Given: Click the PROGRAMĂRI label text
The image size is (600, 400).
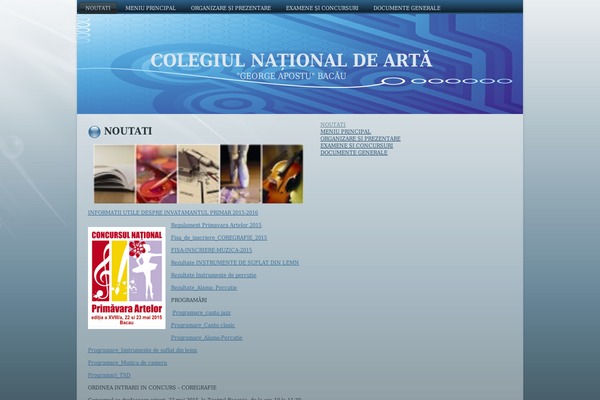Looking at the screenshot, I should tap(189, 300).
